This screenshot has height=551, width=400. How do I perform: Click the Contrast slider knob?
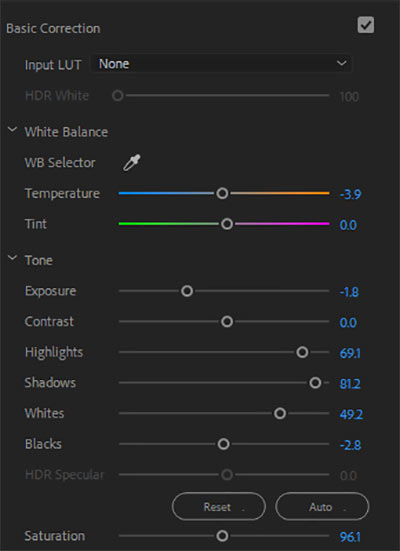227,322
